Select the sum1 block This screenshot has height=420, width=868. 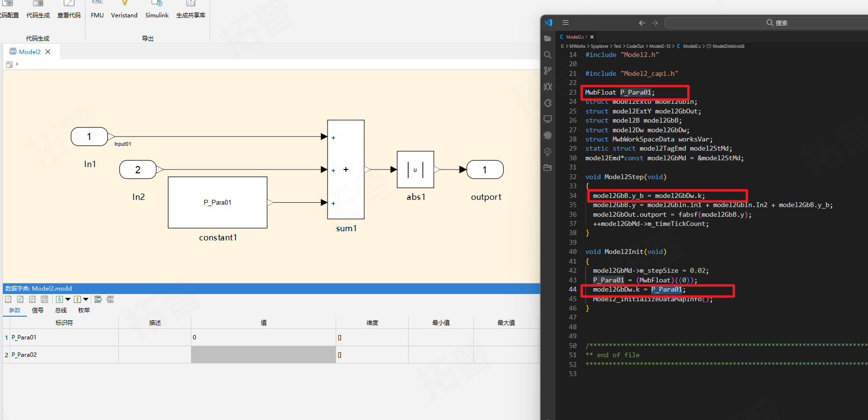click(346, 169)
